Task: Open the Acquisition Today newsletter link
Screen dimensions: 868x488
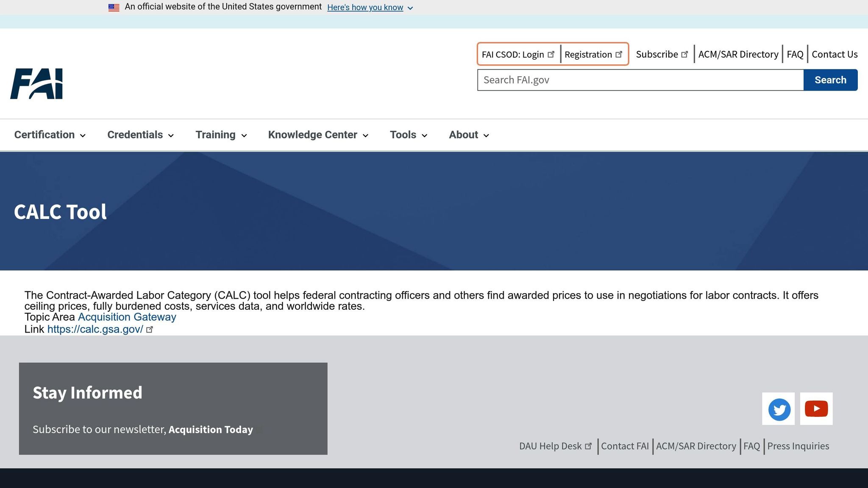Action: pos(211,430)
